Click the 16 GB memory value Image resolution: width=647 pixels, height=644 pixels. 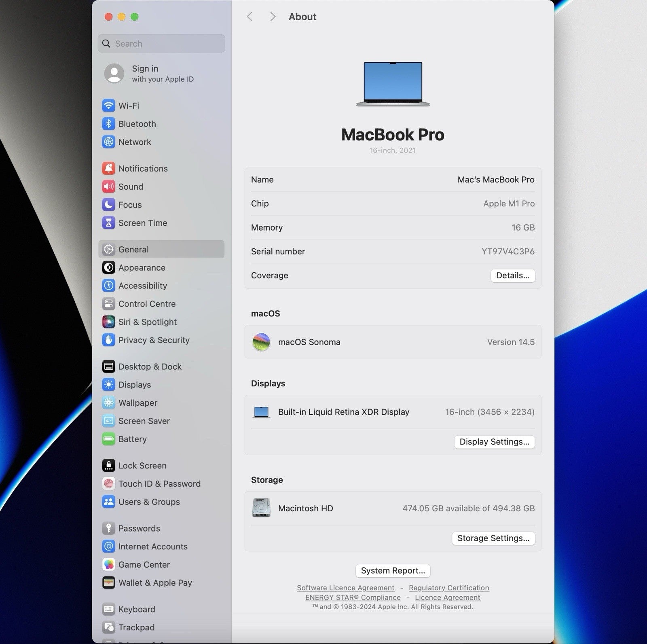[523, 228]
